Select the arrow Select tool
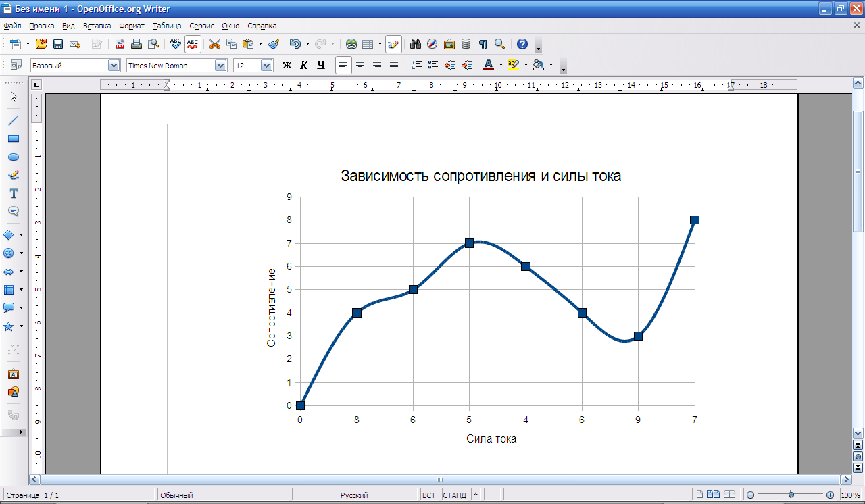 point(13,97)
